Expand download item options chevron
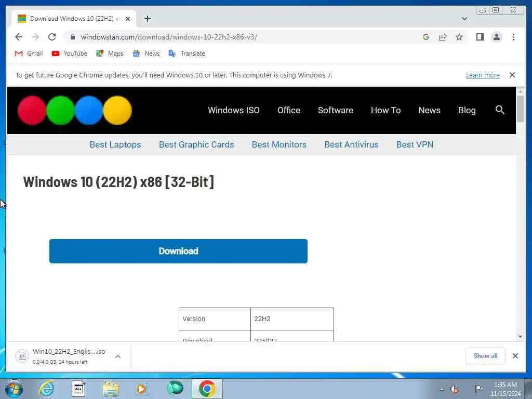532x399 pixels. pos(118,356)
